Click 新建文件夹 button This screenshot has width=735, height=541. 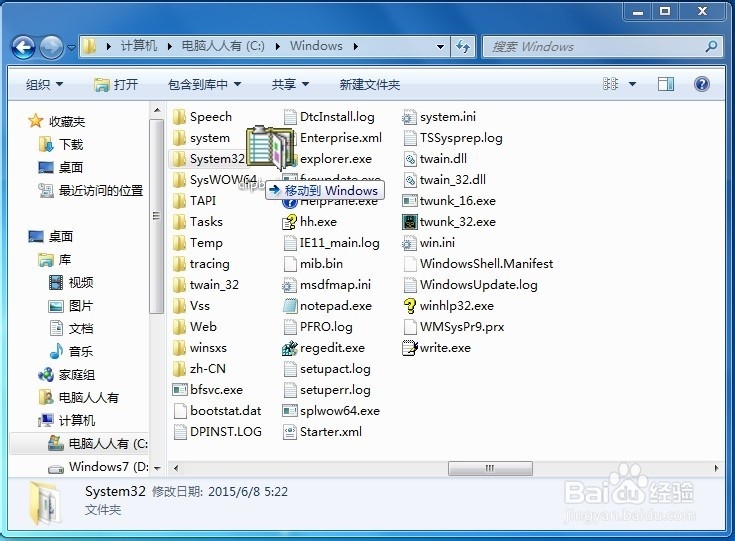pos(369,84)
